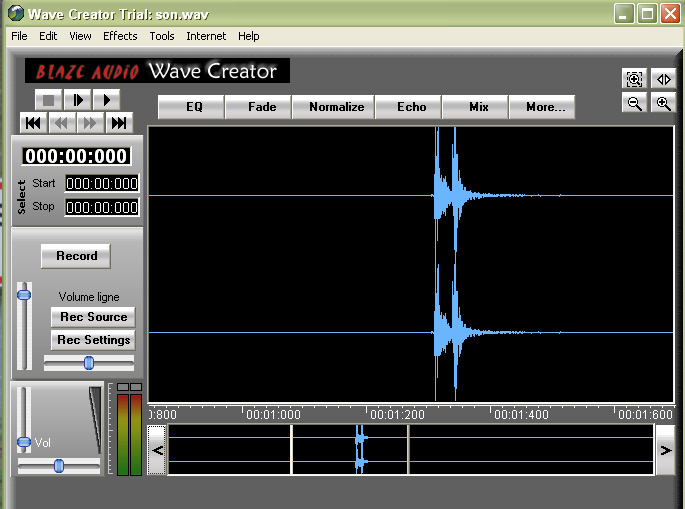Screen dimensions: 685x509
Task: Click the 00:01:000 timeline marker
Action: pyautogui.click(x=273, y=415)
